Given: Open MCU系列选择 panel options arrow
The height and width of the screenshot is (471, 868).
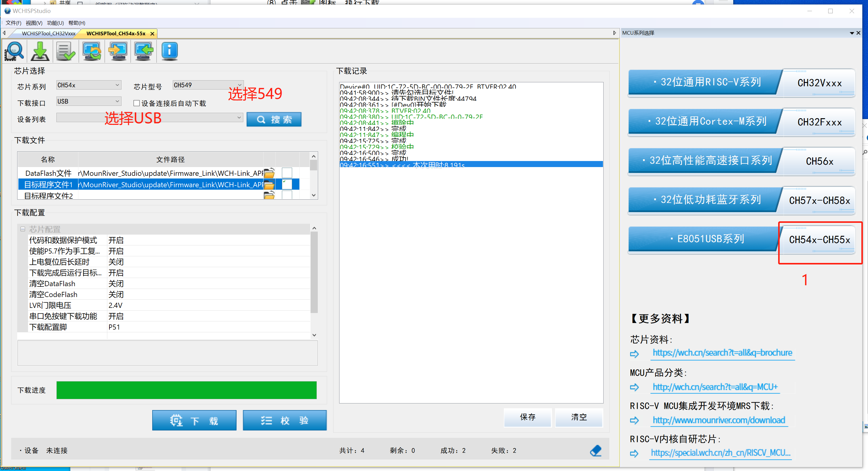Looking at the screenshot, I should (x=852, y=33).
